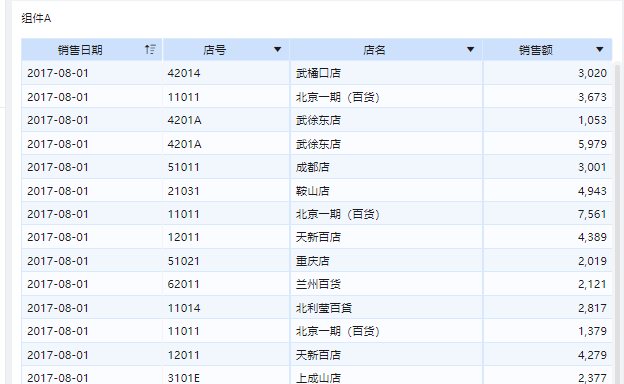Select store name cell 上成山店
This screenshot has width=624, height=384.
click(x=386, y=376)
